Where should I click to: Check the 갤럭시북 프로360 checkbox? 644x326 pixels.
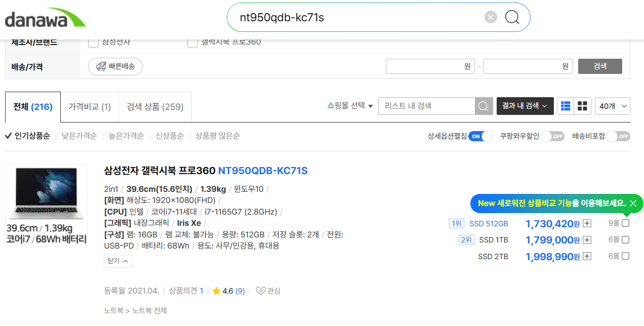[192, 43]
